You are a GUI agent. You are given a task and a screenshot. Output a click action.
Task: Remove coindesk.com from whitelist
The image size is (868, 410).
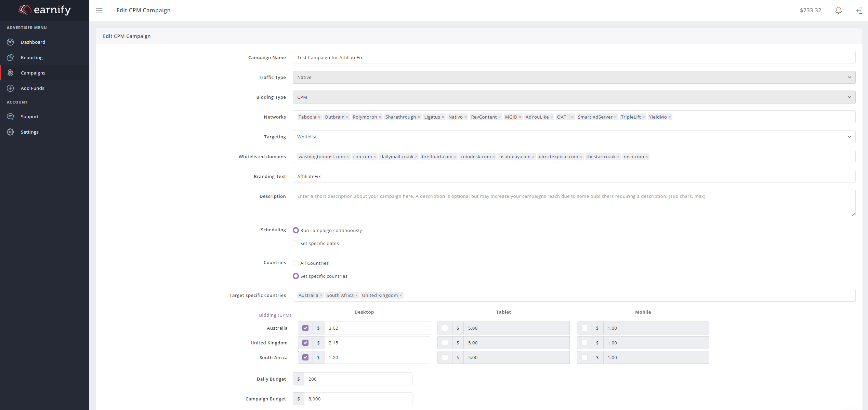click(x=494, y=157)
